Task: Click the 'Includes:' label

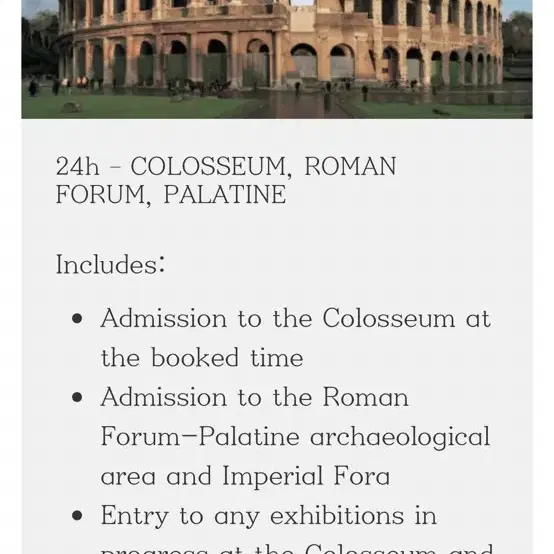Action: pyautogui.click(x=111, y=264)
